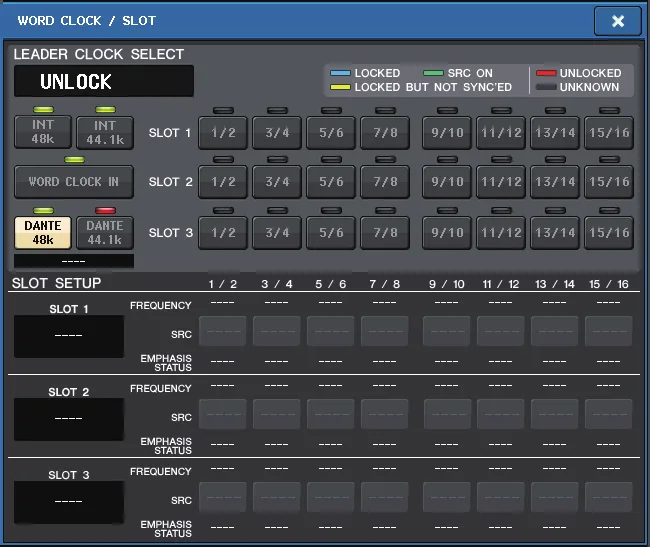Screen dimensions: 650x547
Task: Click the SLOT 3 card name display
Action: coord(69,502)
